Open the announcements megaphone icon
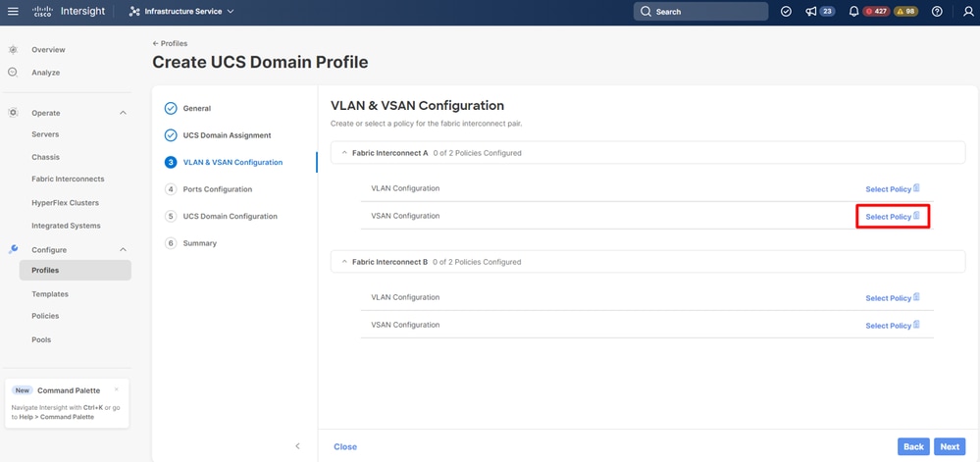The height and width of the screenshot is (462, 980). (x=811, y=11)
